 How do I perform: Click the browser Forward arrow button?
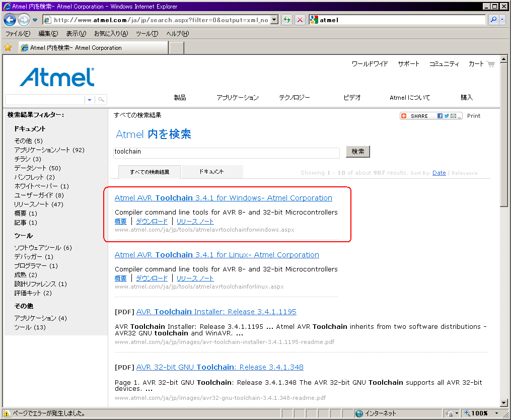pos(24,20)
